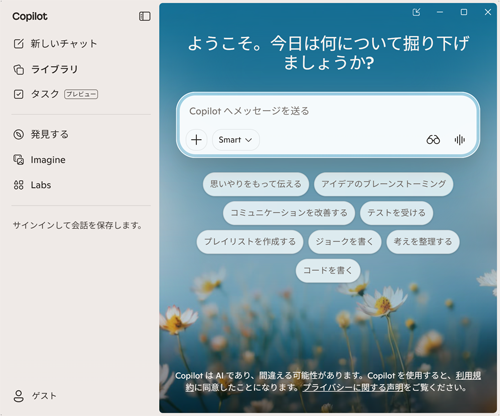Toggle the sidebar collapse icon
The height and width of the screenshot is (416, 500).
coord(145,16)
